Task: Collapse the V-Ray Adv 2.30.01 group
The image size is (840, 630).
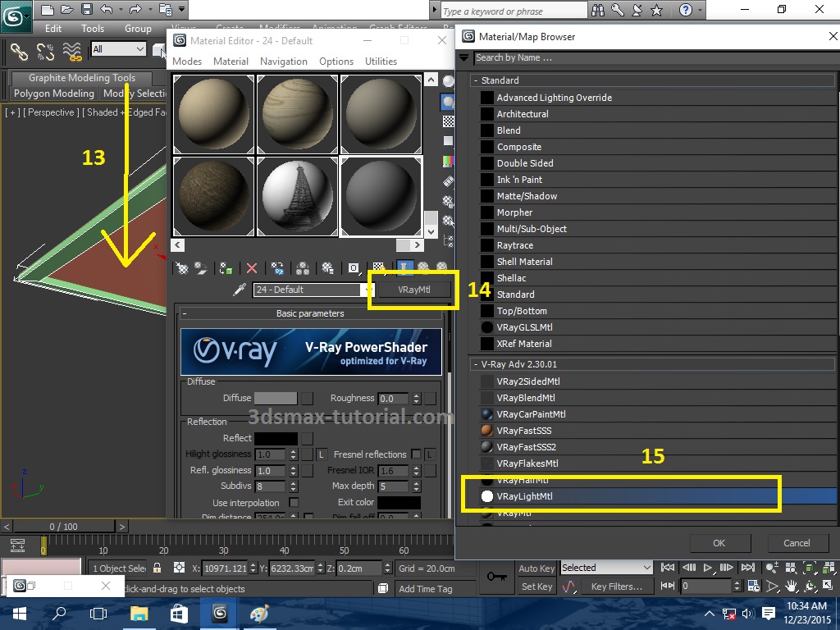Action: click(x=476, y=364)
